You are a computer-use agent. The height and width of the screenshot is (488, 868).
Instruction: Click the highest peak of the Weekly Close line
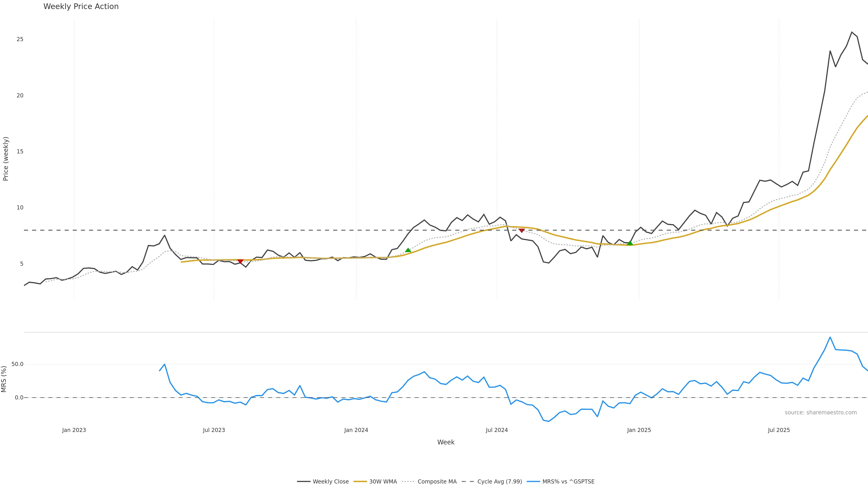point(852,32)
